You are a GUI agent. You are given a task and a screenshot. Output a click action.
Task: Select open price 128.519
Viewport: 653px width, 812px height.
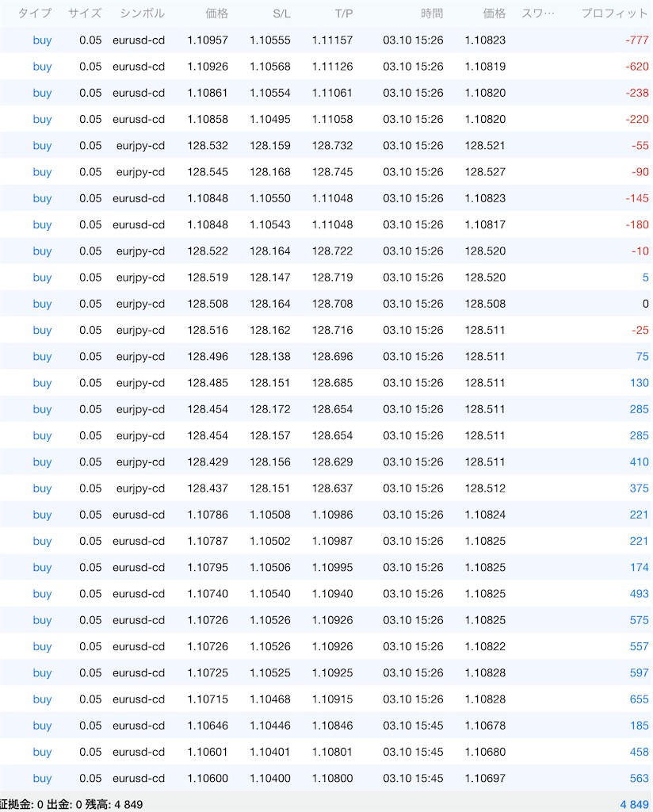[x=208, y=278]
